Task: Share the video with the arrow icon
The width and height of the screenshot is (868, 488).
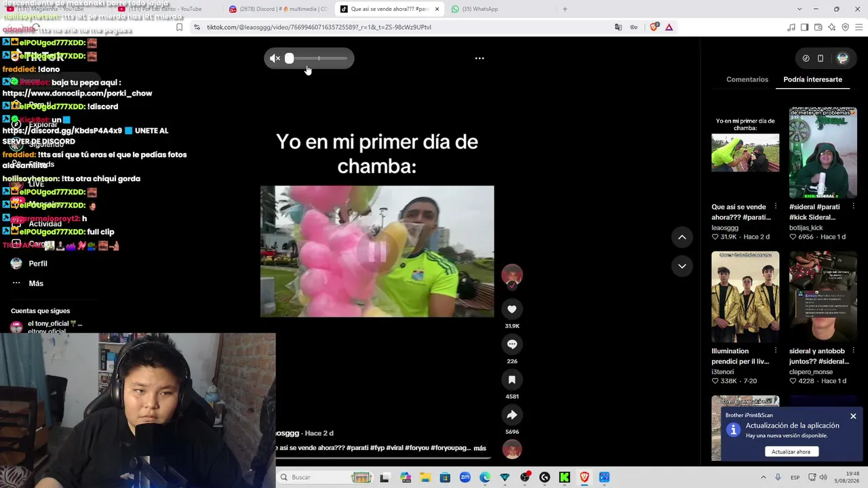Action: pos(512,415)
